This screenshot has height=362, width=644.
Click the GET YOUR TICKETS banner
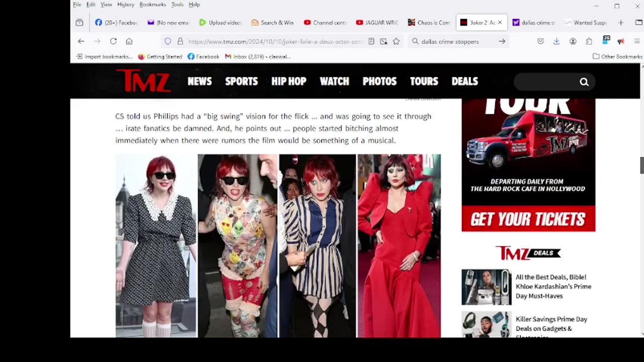pyautogui.click(x=528, y=219)
